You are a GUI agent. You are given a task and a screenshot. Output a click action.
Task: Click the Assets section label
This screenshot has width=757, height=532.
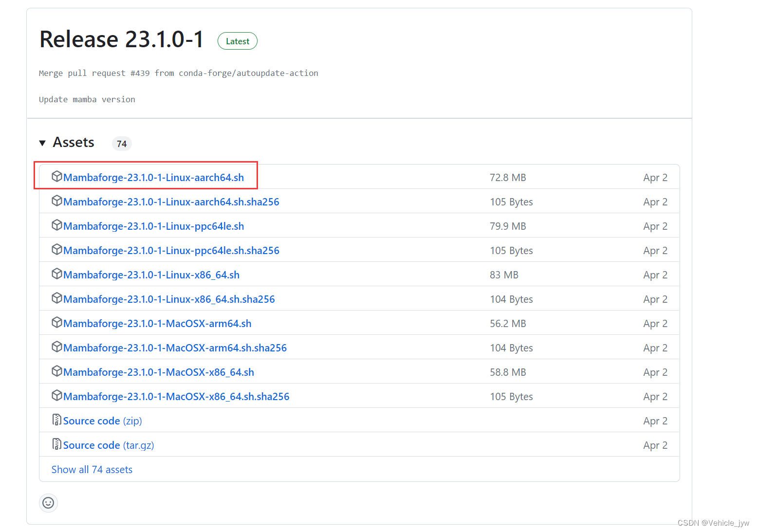[x=74, y=142]
